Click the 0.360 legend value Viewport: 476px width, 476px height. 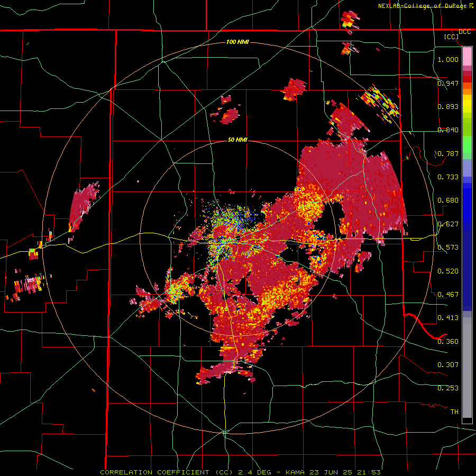(x=448, y=341)
